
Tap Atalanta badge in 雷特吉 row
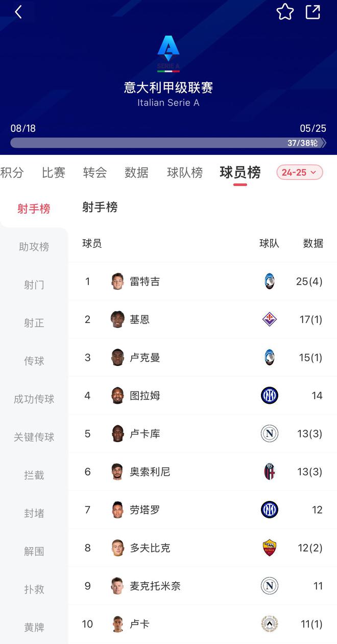tap(270, 281)
